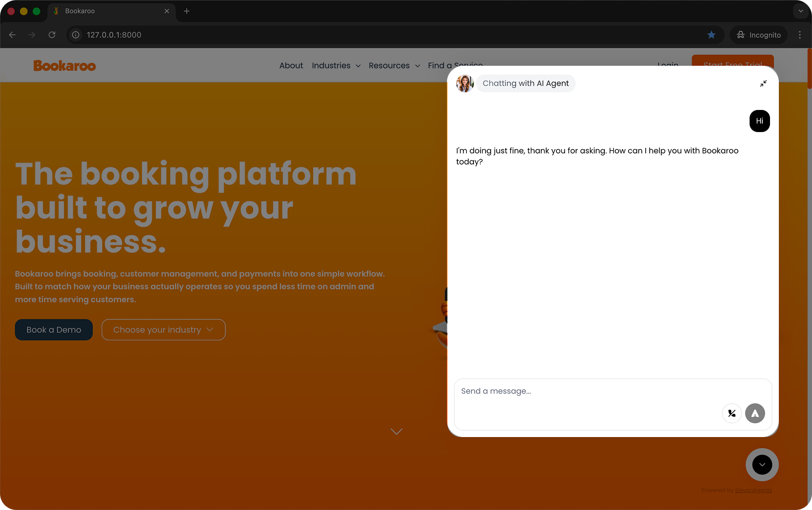Image resolution: width=812 pixels, height=510 pixels.
Task: Expand the Industries dropdown
Action: coord(336,65)
